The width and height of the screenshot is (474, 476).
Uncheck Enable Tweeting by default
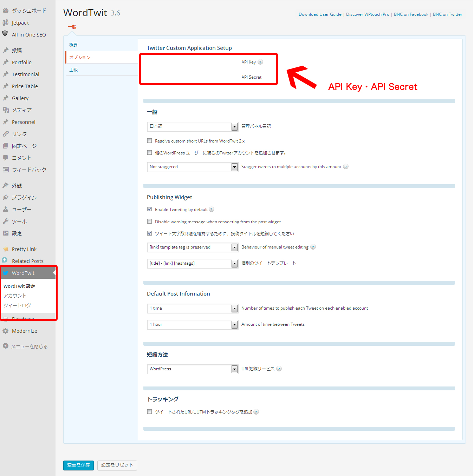[149, 209]
